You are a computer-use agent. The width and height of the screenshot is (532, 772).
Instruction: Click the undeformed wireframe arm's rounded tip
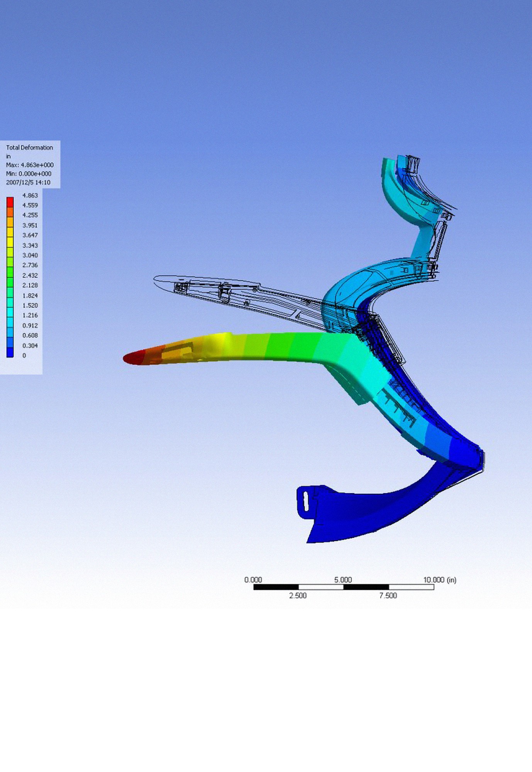(x=159, y=280)
